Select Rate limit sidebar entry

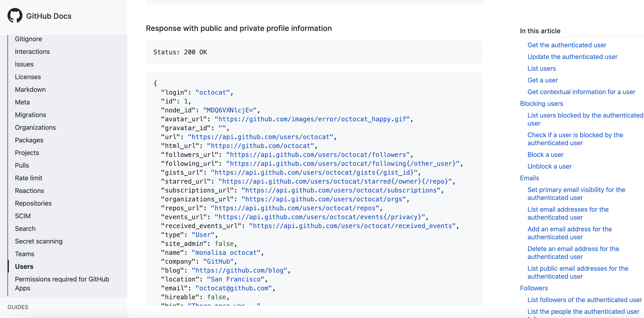click(29, 178)
